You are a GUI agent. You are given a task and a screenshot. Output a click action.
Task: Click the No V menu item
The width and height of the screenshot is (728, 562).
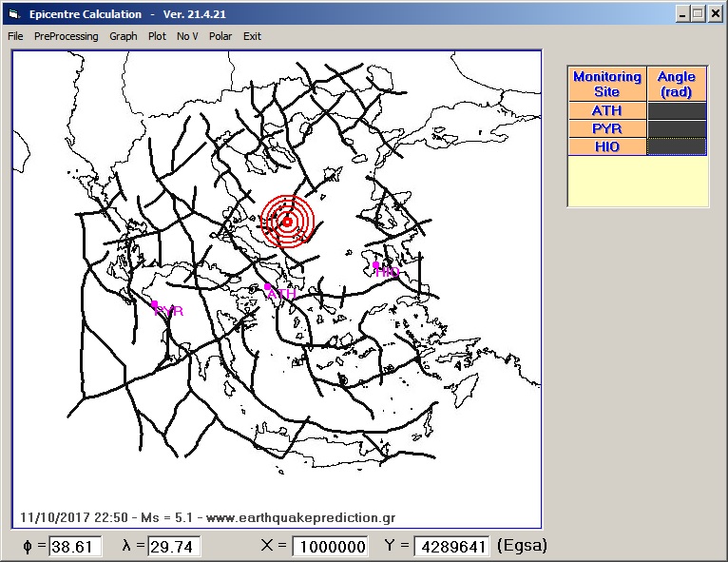point(187,36)
